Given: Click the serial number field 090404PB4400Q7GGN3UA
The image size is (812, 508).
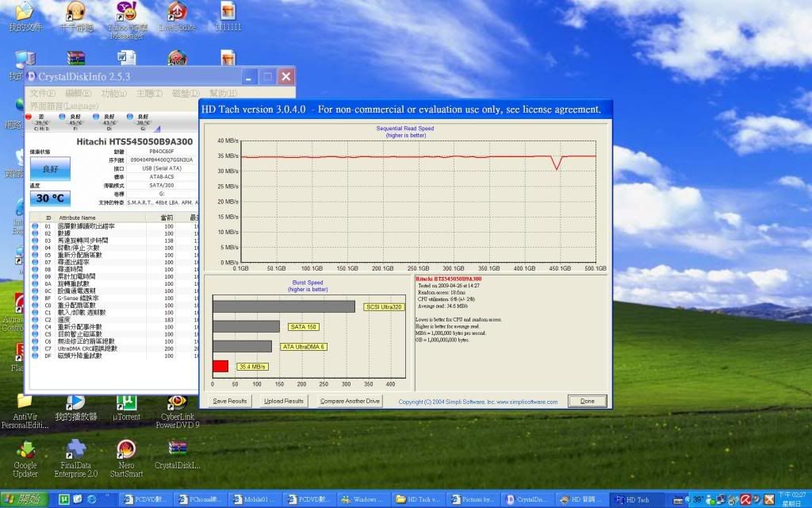Looking at the screenshot, I should (x=162, y=160).
